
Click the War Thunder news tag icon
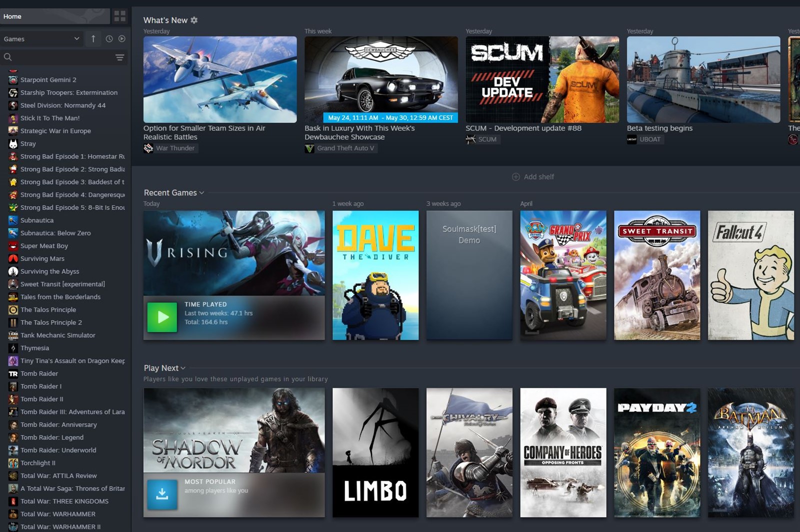pos(148,148)
